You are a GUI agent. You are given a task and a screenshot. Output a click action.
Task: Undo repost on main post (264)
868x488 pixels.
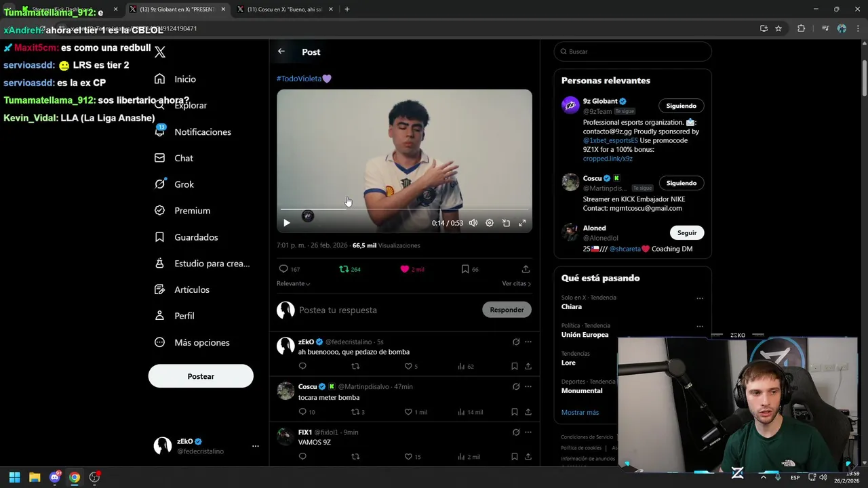pos(350,269)
